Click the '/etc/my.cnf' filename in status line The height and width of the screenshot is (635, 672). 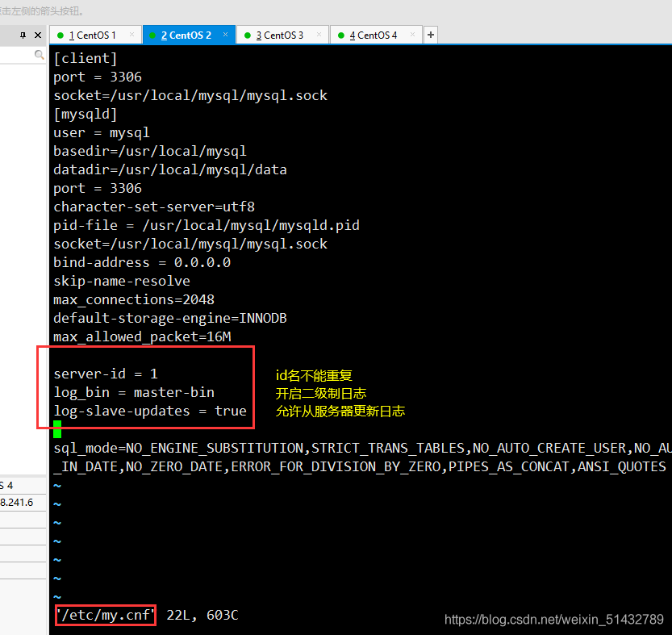coord(106,616)
